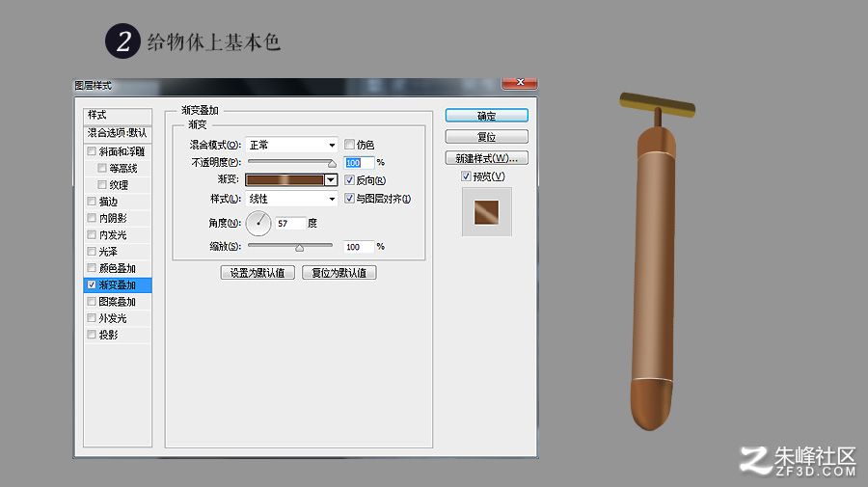Enable 光泽 checkbox
This screenshot has width=868, height=487.
tap(92, 252)
